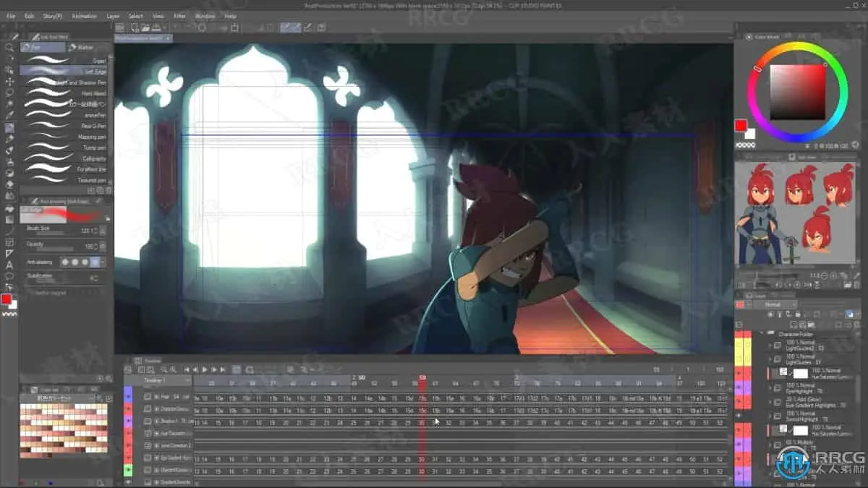Select the Calligraphy brush preset
868x488 pixels.
point(64,158)
